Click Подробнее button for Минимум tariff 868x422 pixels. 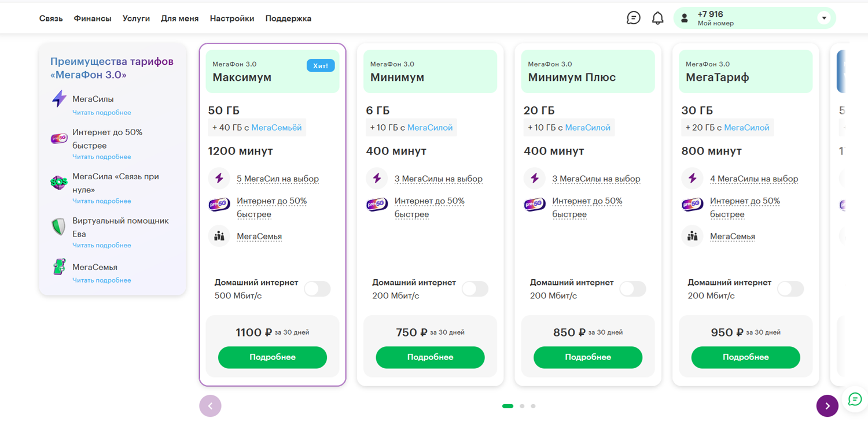[430, 357]
